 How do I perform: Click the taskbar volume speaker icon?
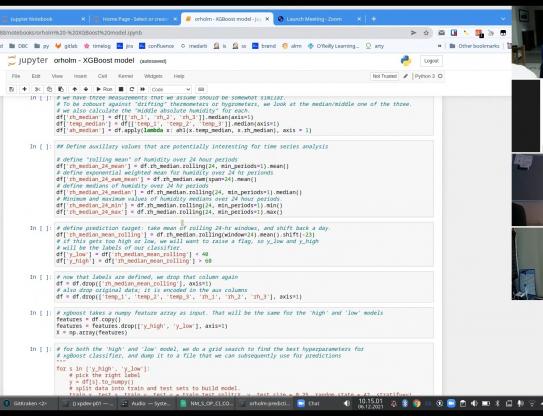pos(347,404)
